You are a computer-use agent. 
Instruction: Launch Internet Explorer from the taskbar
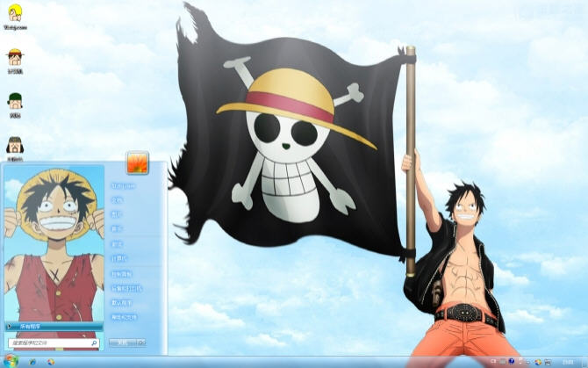point(32,362)
